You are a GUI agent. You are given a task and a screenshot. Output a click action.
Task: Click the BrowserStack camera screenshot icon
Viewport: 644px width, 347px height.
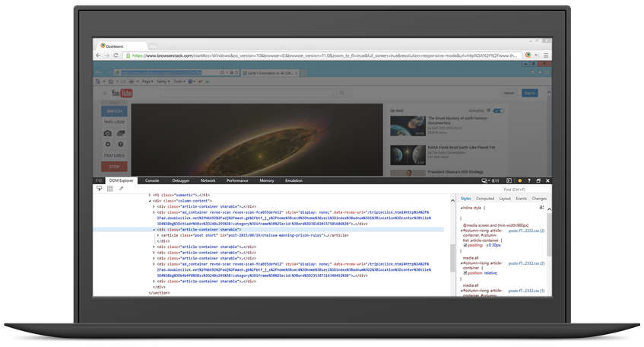pyautogui.click(x=108, y=133)
